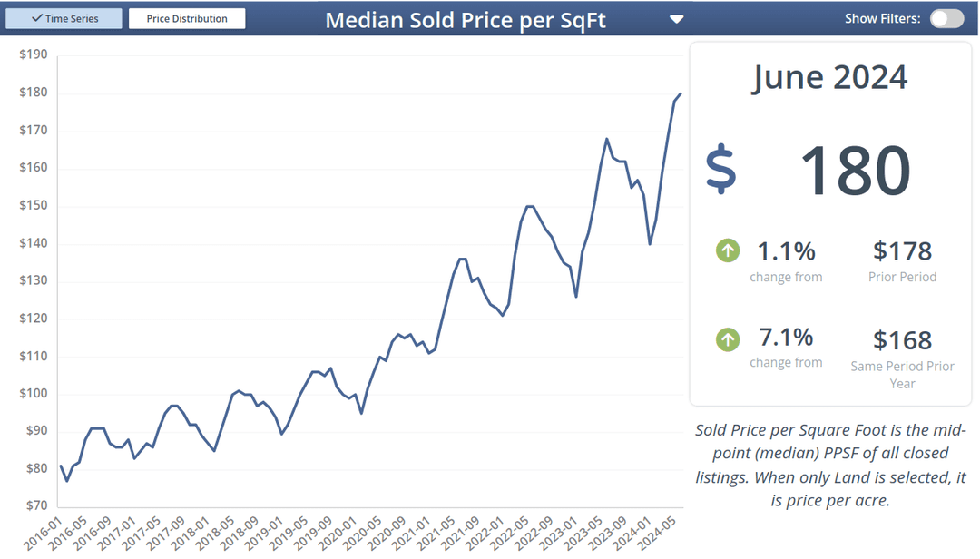
Task: Click the June 2024 heading
Action: 829,77
